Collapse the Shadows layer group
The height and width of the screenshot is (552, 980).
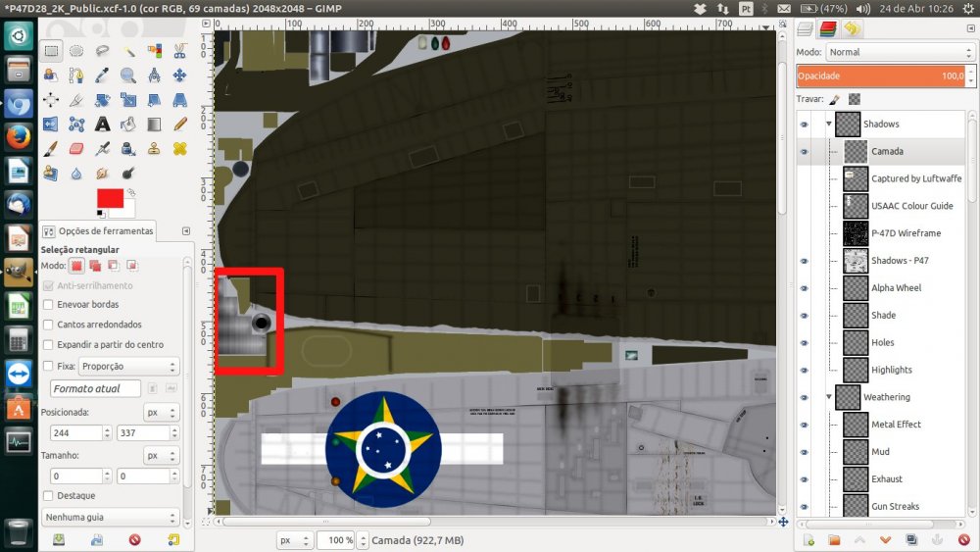(x=829, y=124)
